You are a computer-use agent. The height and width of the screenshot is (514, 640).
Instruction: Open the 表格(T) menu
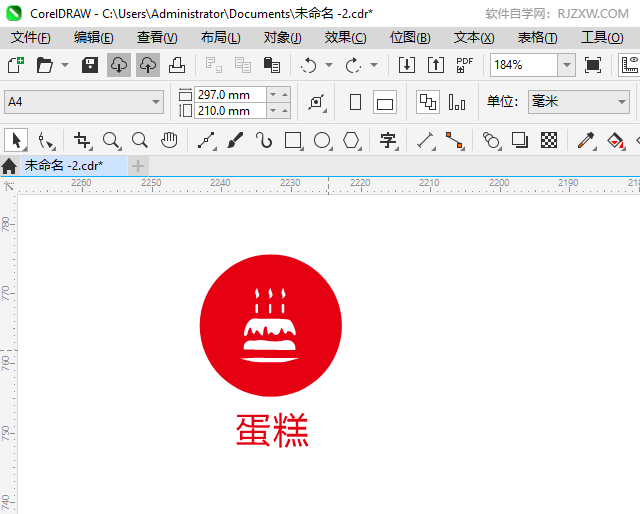pyautogui.click(x=537, y=38)
